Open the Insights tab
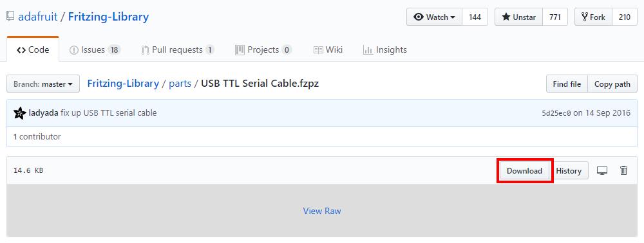 [385, 50]
